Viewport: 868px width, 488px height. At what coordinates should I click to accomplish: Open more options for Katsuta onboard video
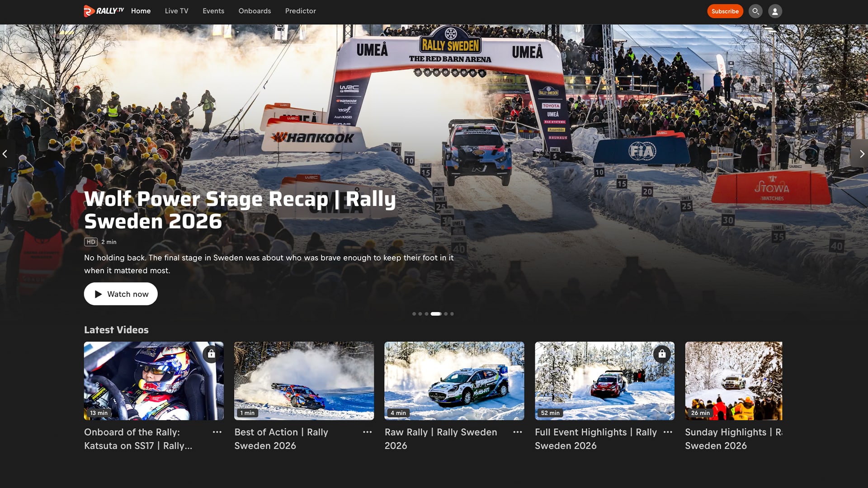(x=217, y=432)
